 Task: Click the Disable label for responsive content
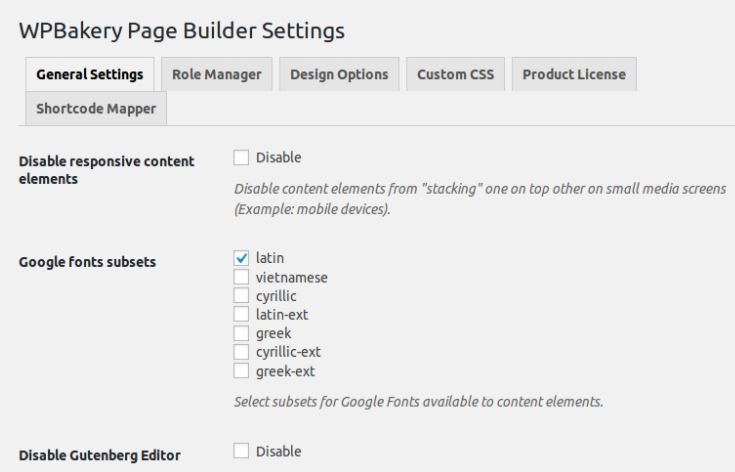coord(278,157)
